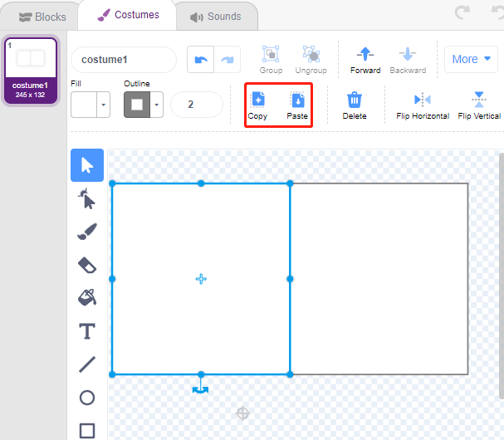This screenshot has width=504, height=440.
Task: Select the Line tool
Action: pos(87,364)
